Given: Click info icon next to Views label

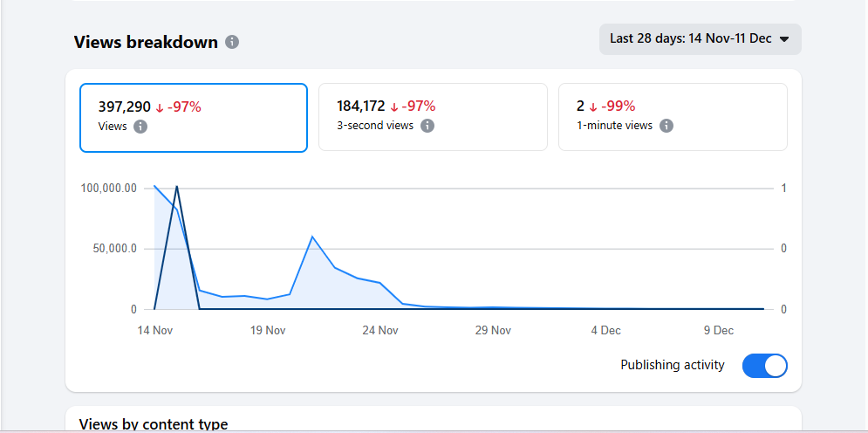Looking at the screenshot, I should [140, 127].
